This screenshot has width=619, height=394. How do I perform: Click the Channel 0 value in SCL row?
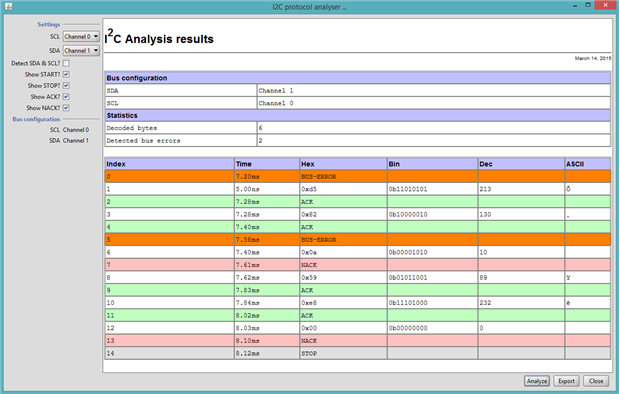[x=276, y=103]
